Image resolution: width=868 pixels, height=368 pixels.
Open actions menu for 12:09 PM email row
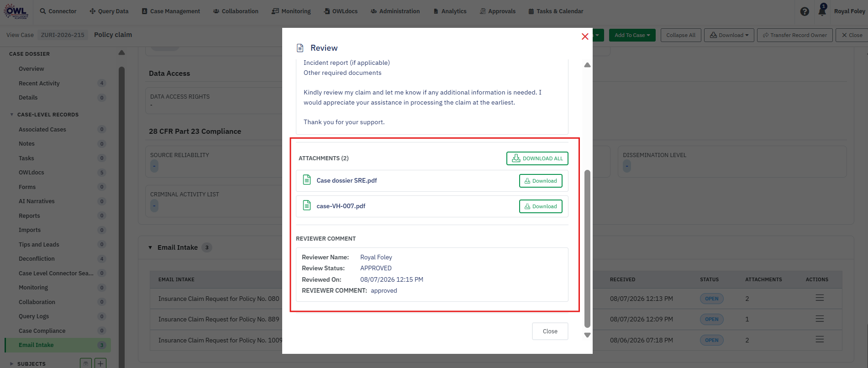click(820, 319)
